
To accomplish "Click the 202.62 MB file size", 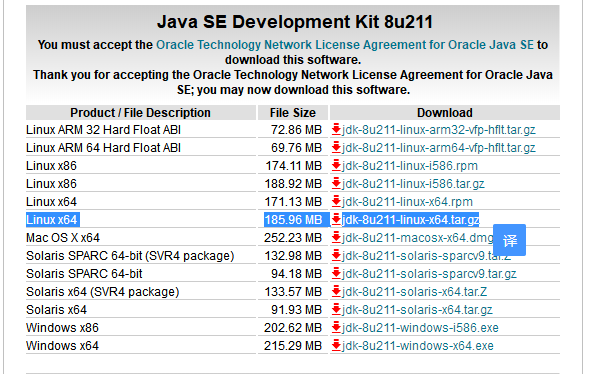I will point(293,327).
